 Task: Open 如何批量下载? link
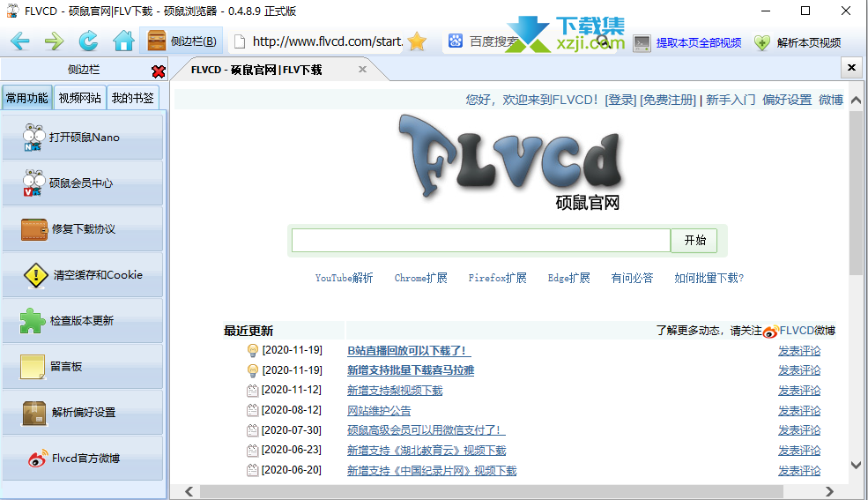tap(708, 278)
